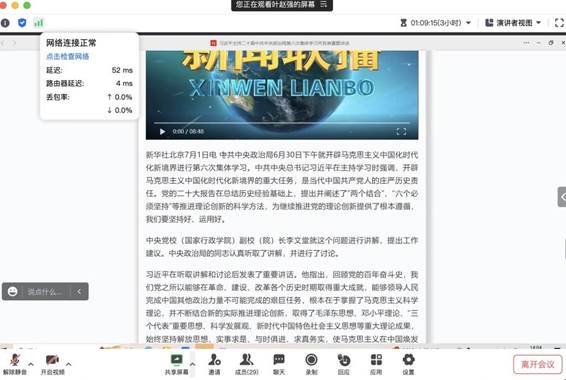
Task: Play the Xinwen Lianbo video
Action: click(x=162, y=131)
